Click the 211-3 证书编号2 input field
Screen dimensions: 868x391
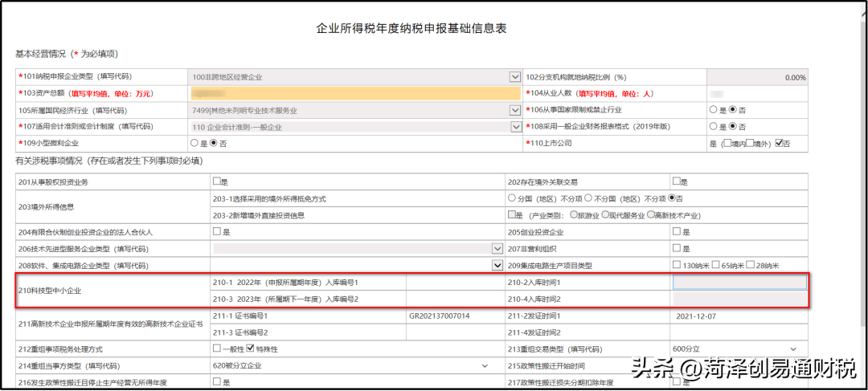coord(454,333)
